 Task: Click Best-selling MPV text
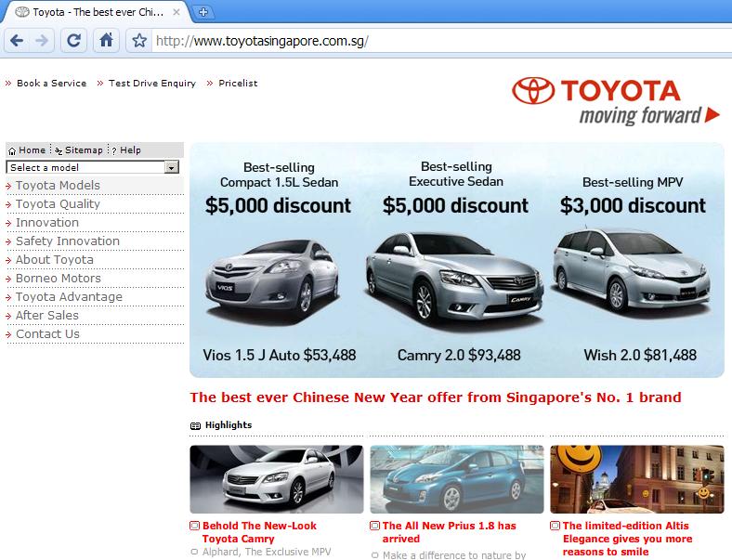[x=633, y=182]
